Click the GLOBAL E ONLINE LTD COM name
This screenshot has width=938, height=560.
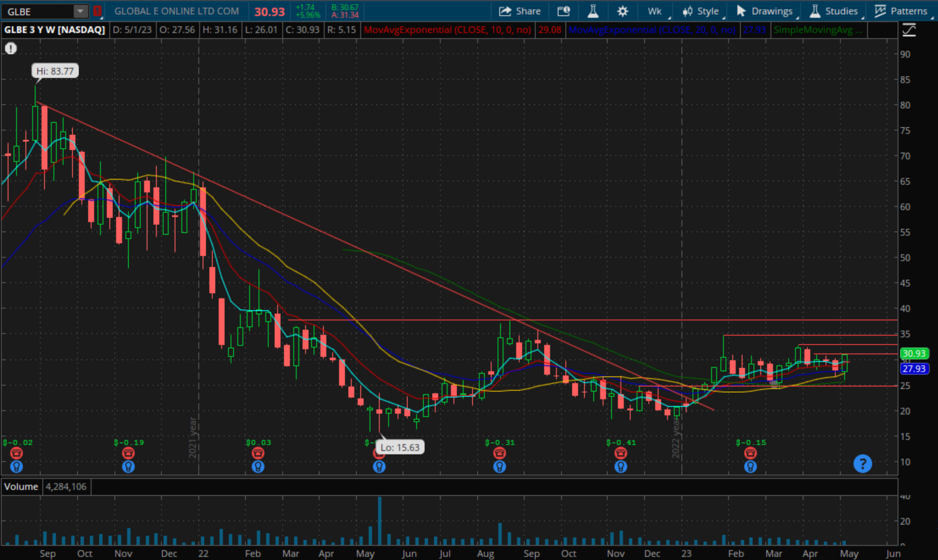point(176,11)
